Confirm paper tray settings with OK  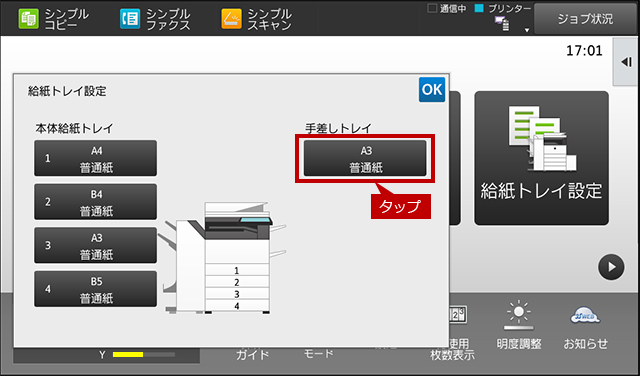[432, 89]
